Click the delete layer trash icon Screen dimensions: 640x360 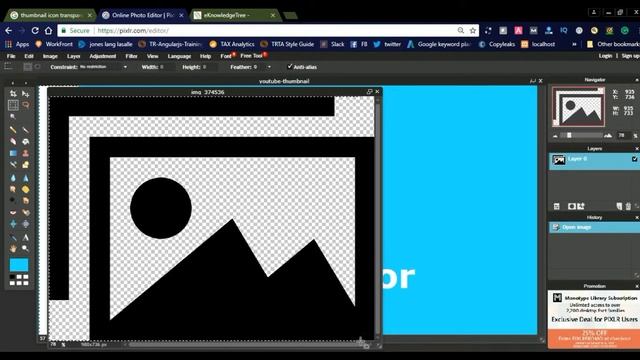click(x=628, y=206)
